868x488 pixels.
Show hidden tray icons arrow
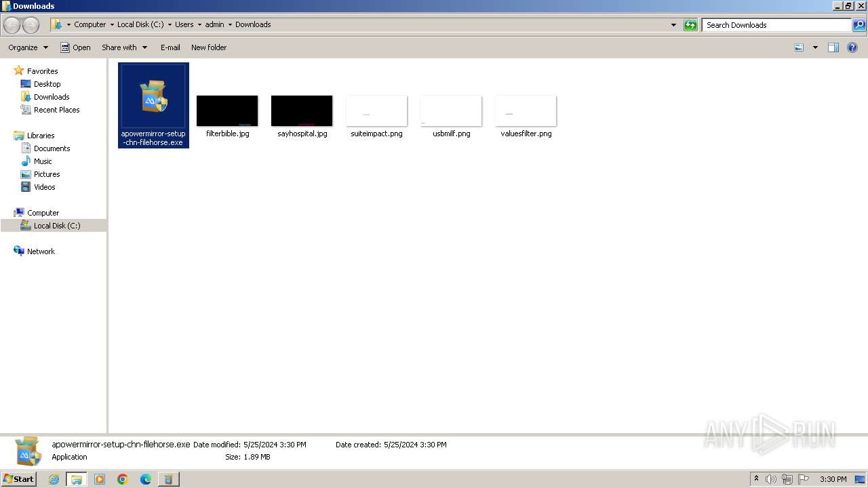pos(756,479)
